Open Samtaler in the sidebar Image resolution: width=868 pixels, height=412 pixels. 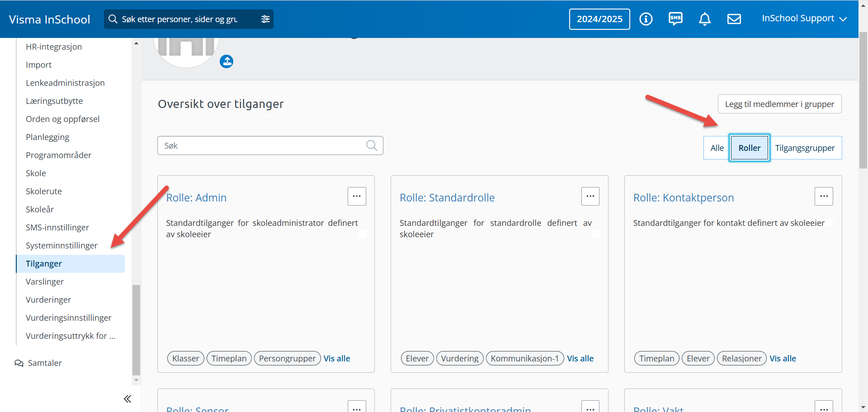click(x=44, y=363)
